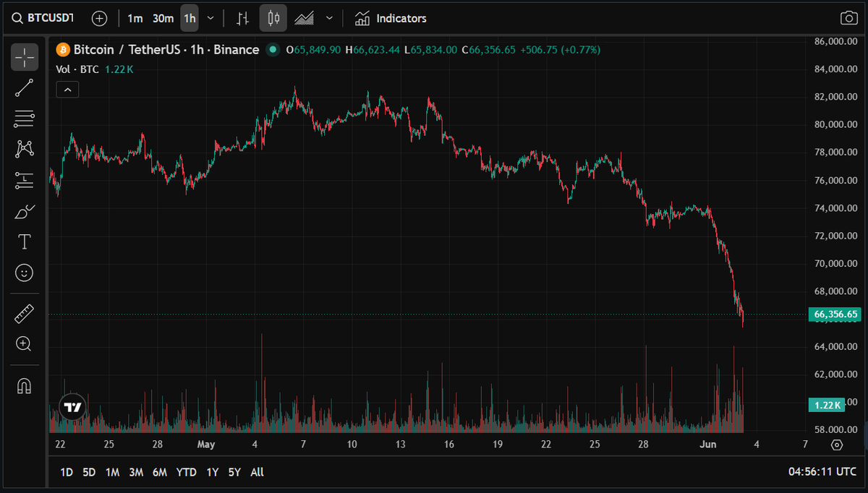Select the bars chart style icon
Screen dimensions: 868x493
click(243, 18)
